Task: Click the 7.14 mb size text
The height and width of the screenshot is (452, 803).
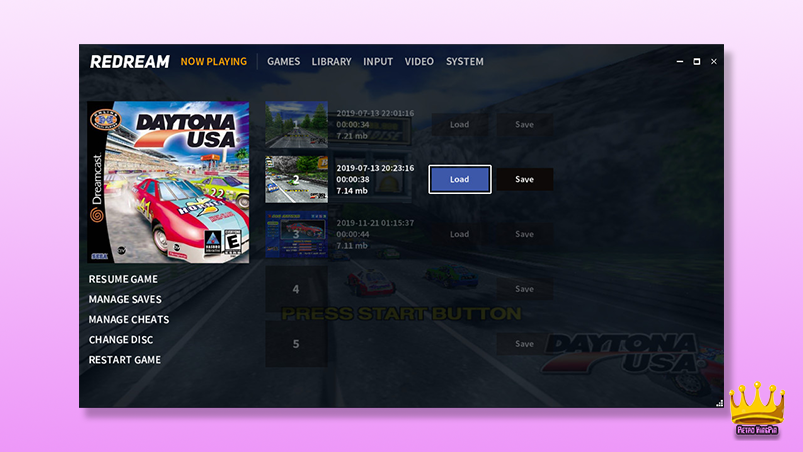Action: 352,190
